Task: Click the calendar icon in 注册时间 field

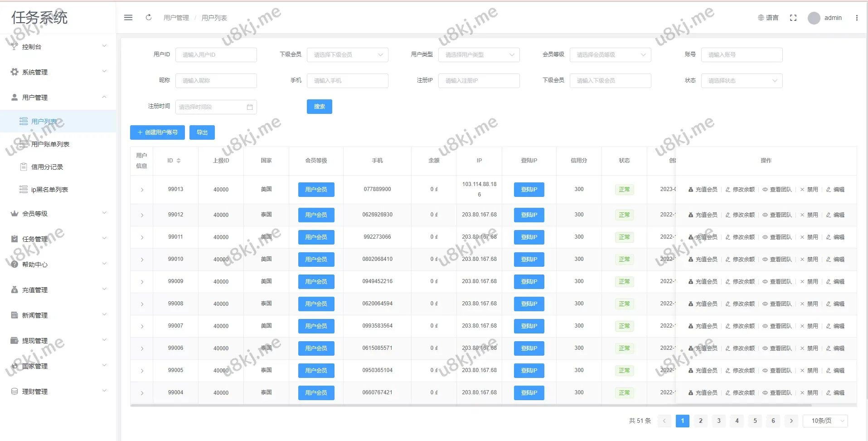Action: 250,107
